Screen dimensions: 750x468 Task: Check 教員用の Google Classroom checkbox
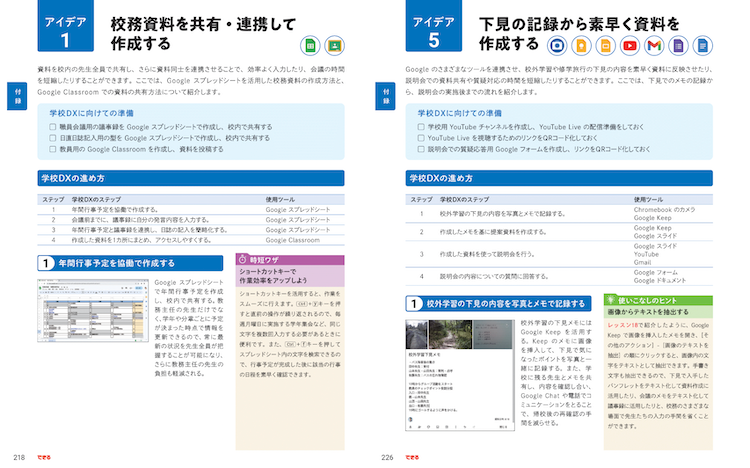[x=53, y=149]
